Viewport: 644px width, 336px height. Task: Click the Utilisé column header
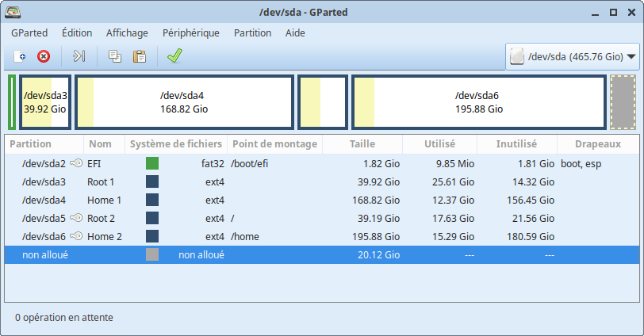point(439,144)
